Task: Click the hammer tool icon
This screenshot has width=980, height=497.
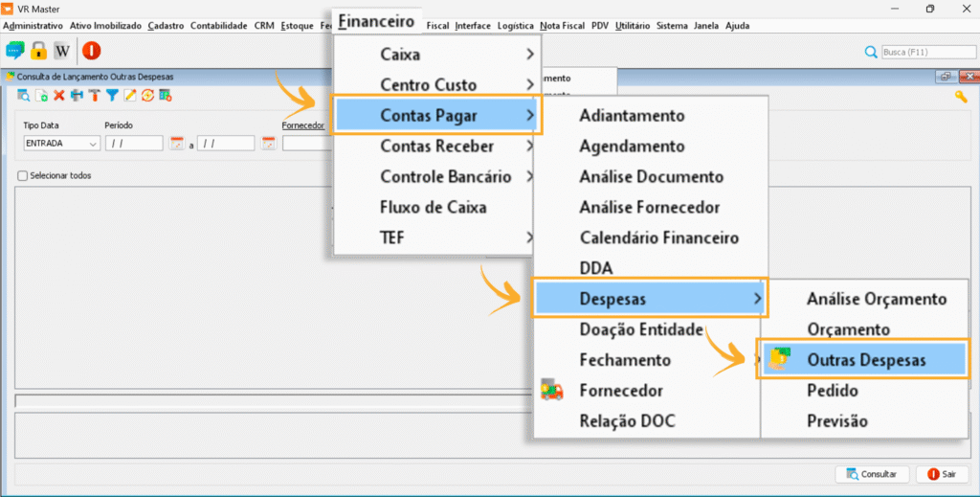Action: point(95,96)
